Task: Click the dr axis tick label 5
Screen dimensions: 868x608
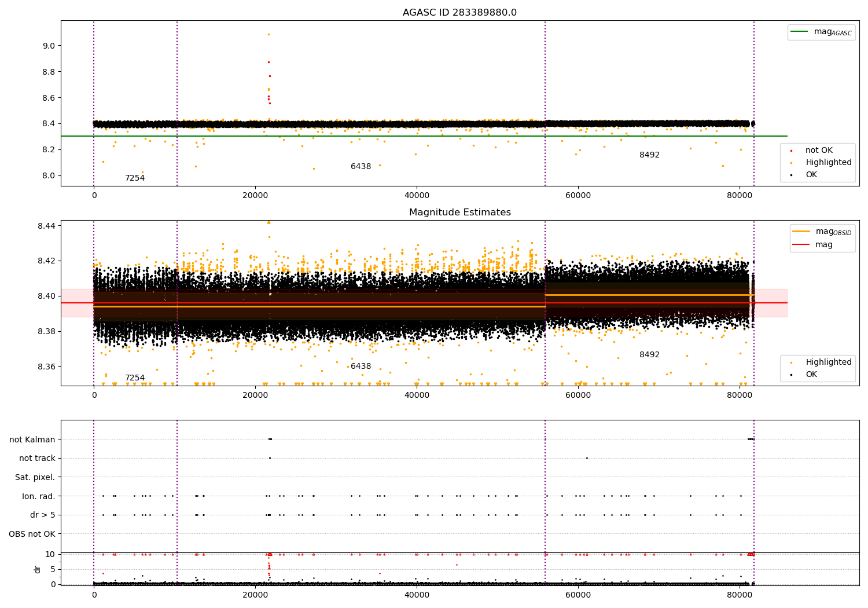Action: click(53, 569)
